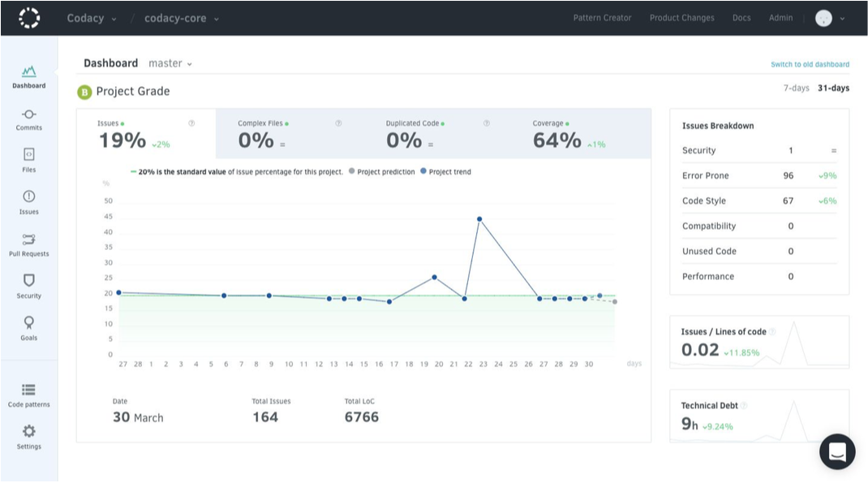Open Pull Requests sidebar icon
This screenshot has width=868, height=483.
click(x=29, y=239)
